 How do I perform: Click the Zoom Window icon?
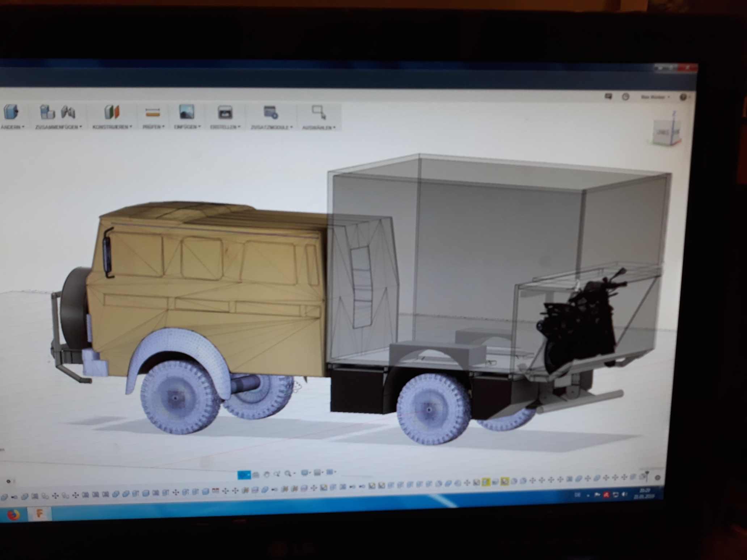(x=277, y=474)
